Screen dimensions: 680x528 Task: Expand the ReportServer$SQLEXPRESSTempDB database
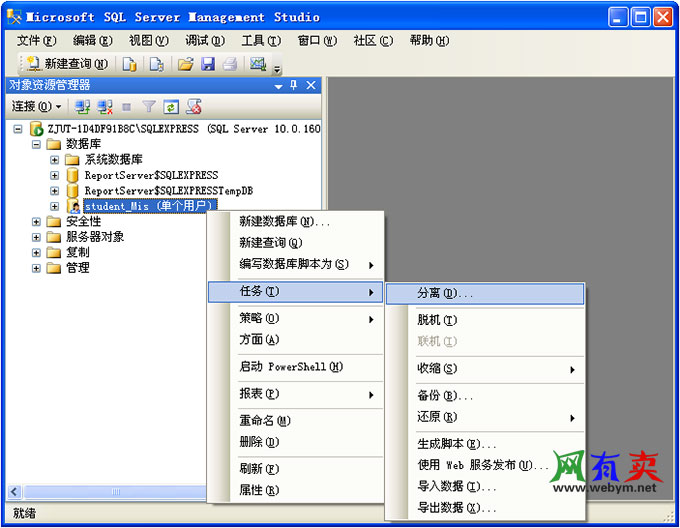pyautogui.click(x=54, y=191)
